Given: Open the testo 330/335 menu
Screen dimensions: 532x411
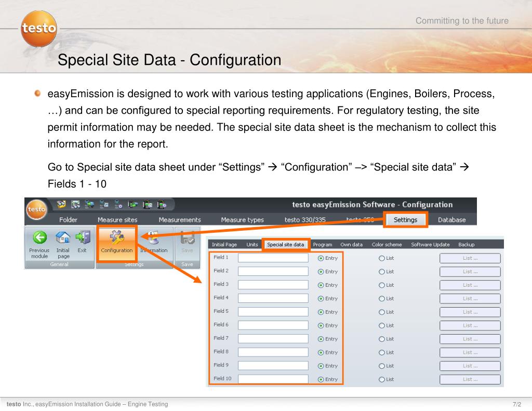Looking at the screenshot, I should [304, 220].
